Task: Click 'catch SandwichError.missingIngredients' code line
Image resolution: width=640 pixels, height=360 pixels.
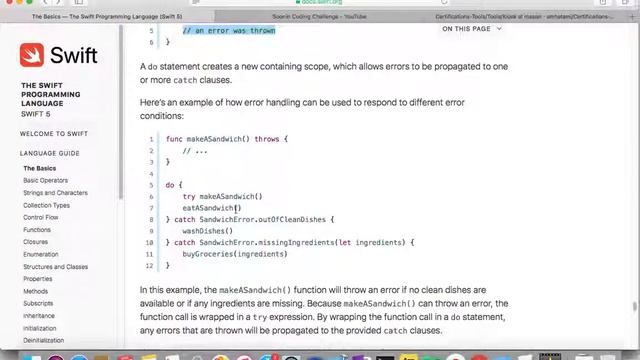Action: pyautogui.click(x=290, y=242)
